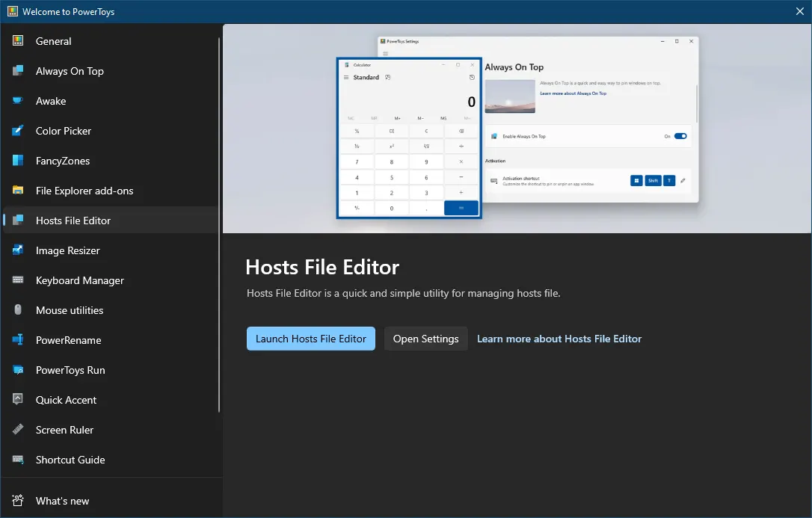Click the PowerRename icon
The width and height of the screenshot is (812, 518).
pos(18,340)
